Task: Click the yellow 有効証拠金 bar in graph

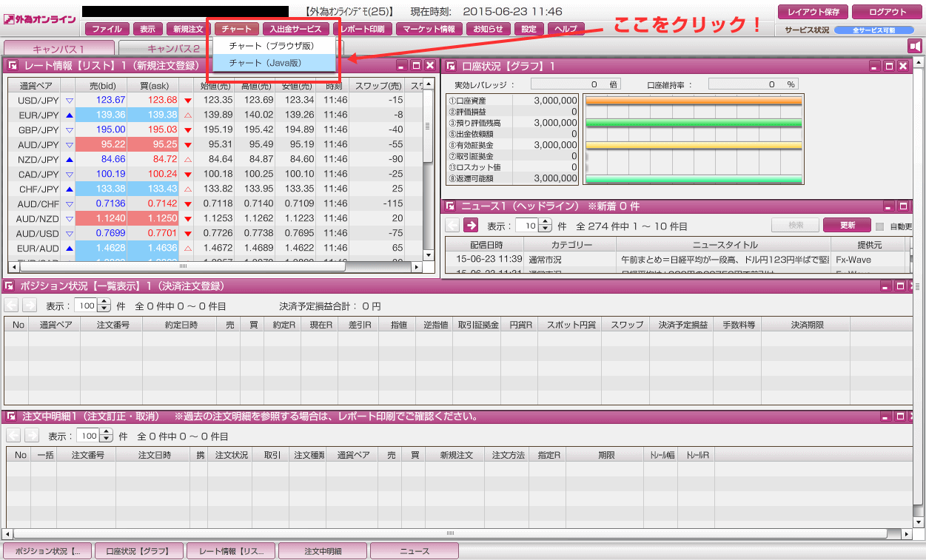Action: coord(694,145)
